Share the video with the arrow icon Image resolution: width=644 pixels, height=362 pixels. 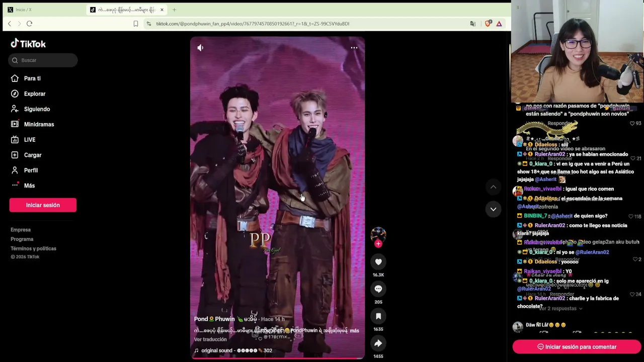(378, 343)
